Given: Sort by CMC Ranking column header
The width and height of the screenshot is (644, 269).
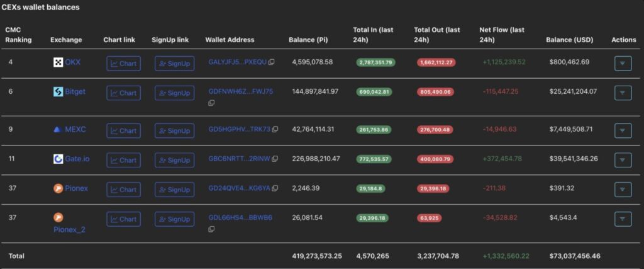Looking at the screenshot, I should [18, 35].
